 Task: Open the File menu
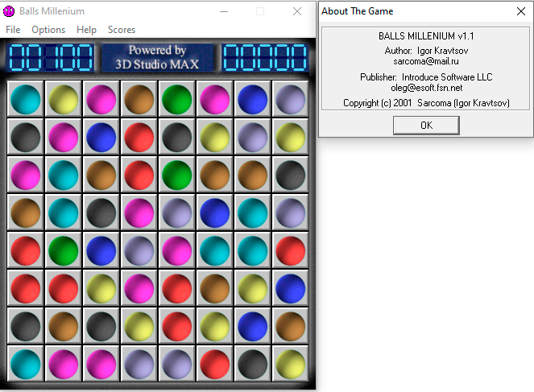(13, 30)
